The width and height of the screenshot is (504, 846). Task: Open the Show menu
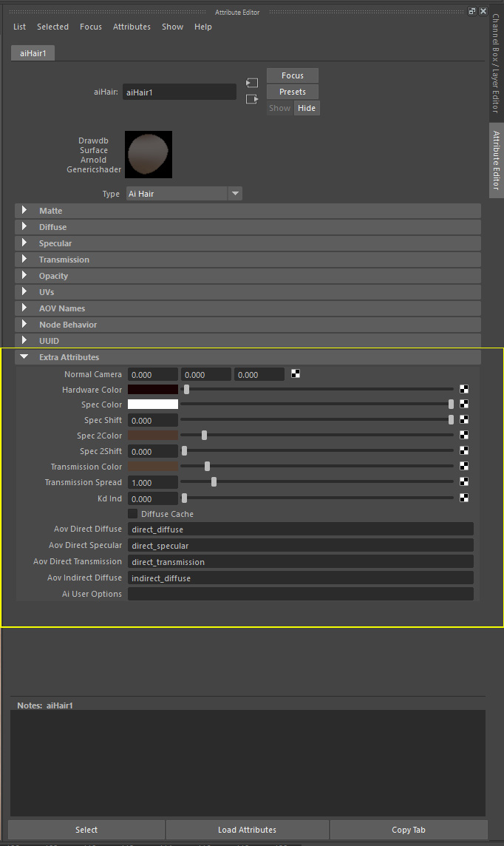pos(172,27)
